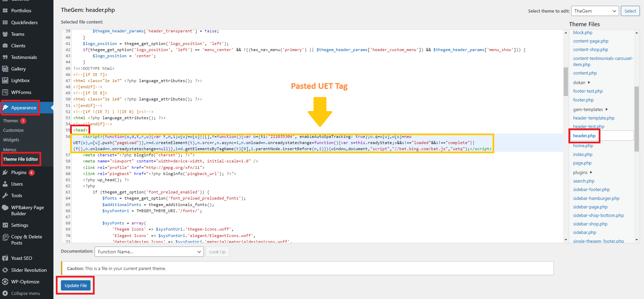
Task: Open the Portfolios menu
Action: point(21,11)
